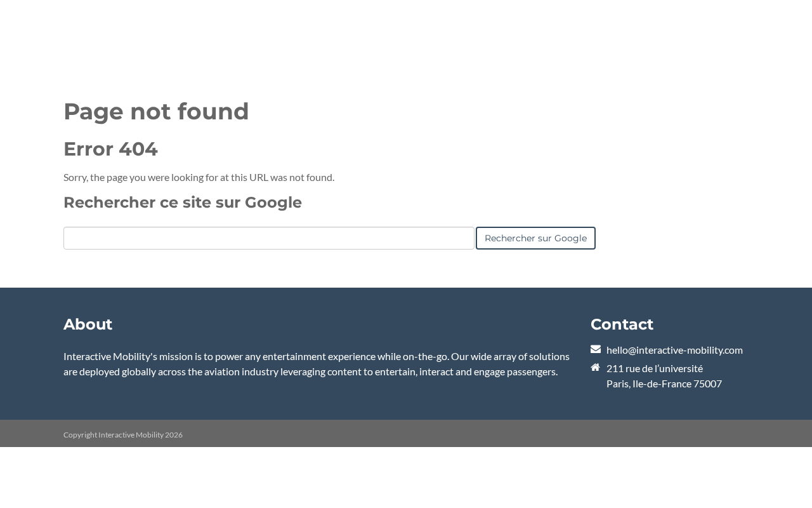
Task: Focus the Google site search text field
Action: coord(268,238)
